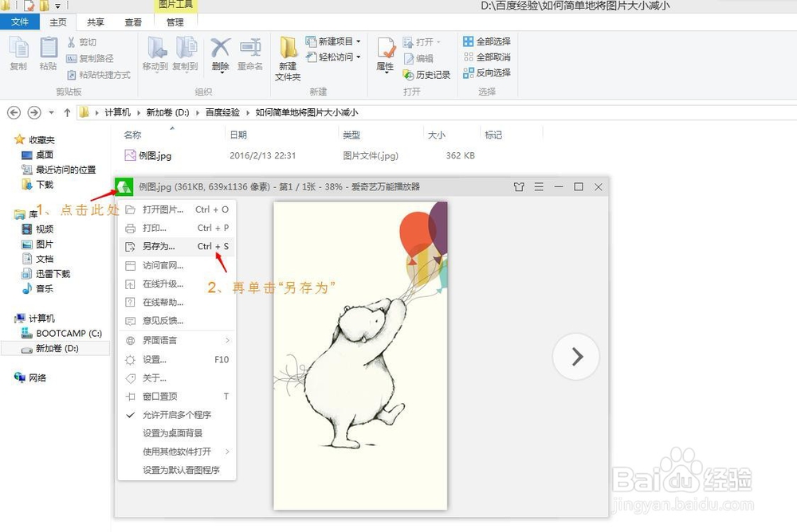This screenshot has width=797, height=532.
Task: Switch to the Manage picture tools tab
Action: click(x=175, y=22)
